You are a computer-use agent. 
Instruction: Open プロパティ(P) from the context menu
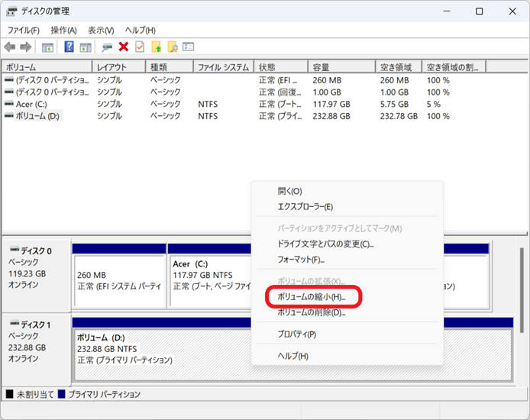(x=296, y=334)
